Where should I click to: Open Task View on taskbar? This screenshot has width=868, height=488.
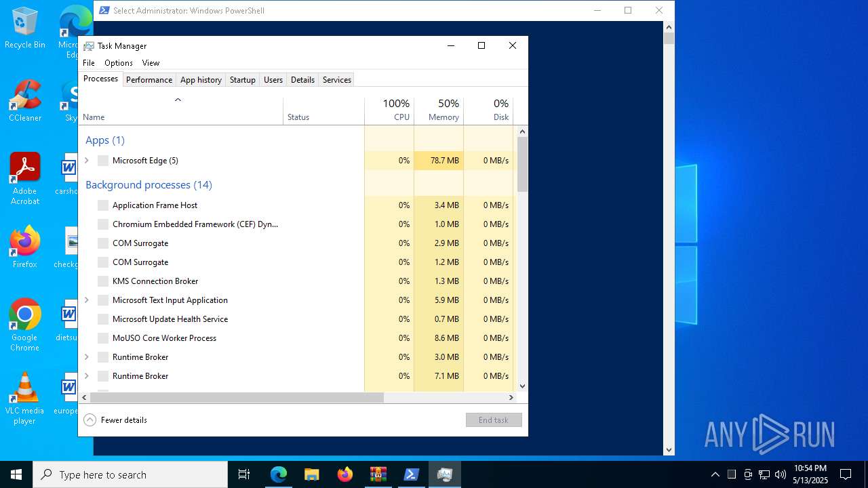244,474
